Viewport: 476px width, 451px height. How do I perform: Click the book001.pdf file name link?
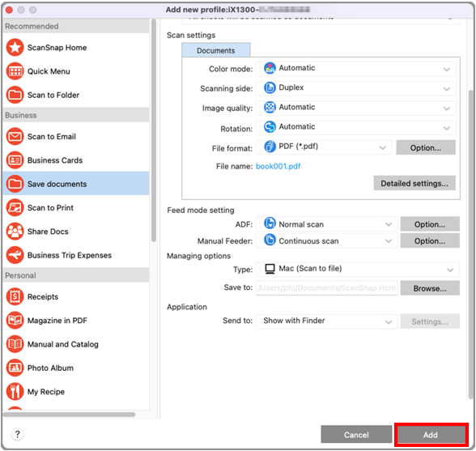pos(278,167)
